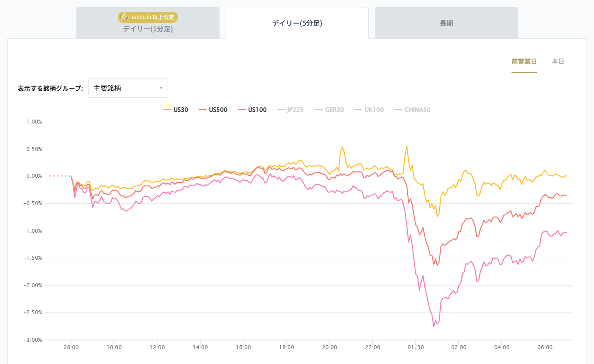Toggle the US30 legend series

pyautogui.click(x=180, y=110)
